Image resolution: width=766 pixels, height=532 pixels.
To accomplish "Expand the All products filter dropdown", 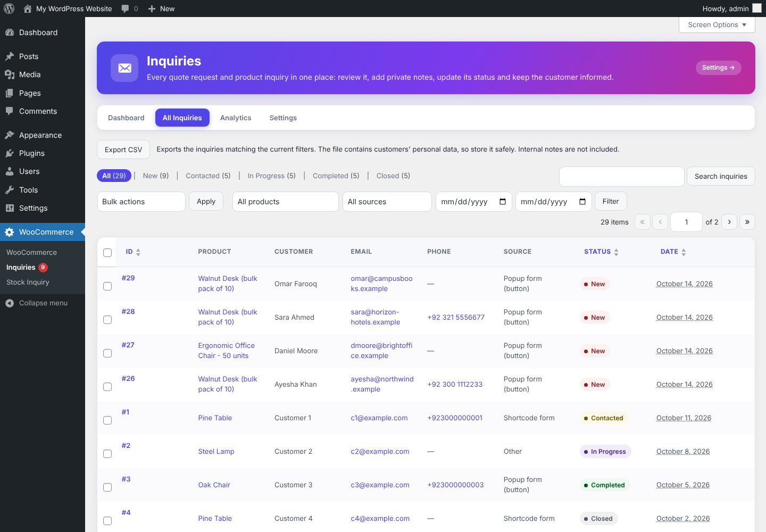I will [x=286, y=202].
